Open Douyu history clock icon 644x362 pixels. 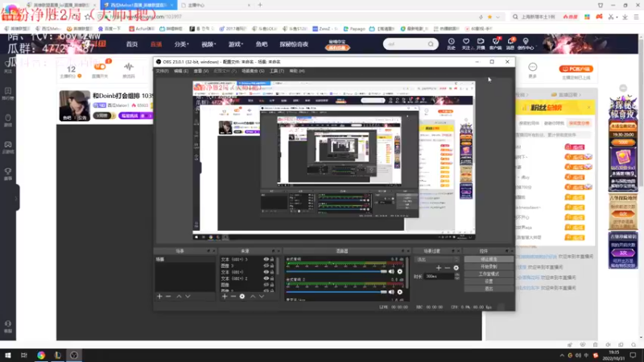click(451, 43)
